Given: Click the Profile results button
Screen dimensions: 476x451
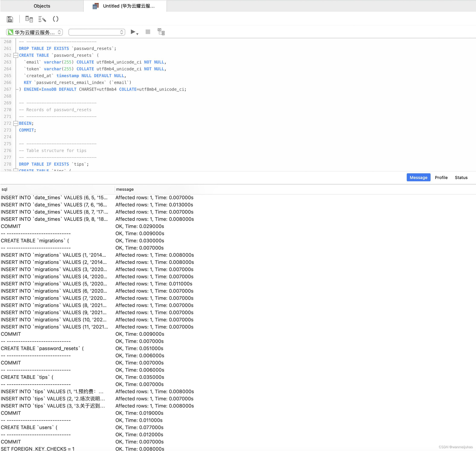Looking at the screenshot, I should tap(441, 177).
